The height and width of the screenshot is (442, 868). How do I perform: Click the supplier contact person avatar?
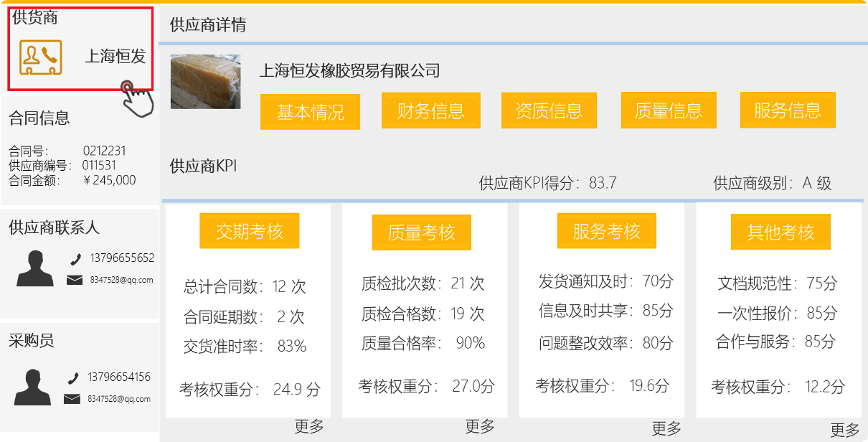pos(35,268)
